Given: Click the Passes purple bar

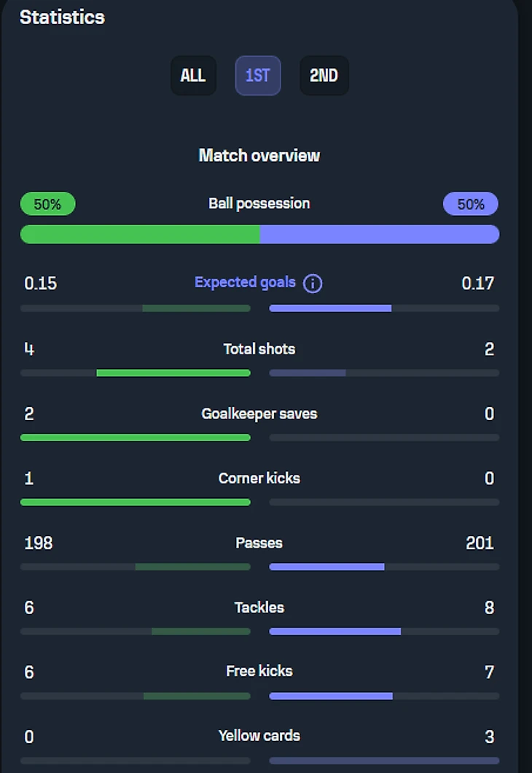Looking at the screenshot, I should 326,567.
